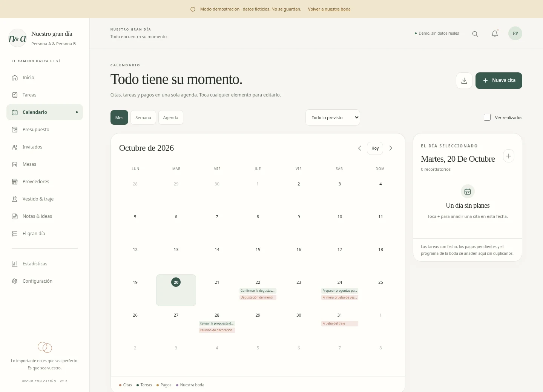Click the Inicio home icon

15,78
